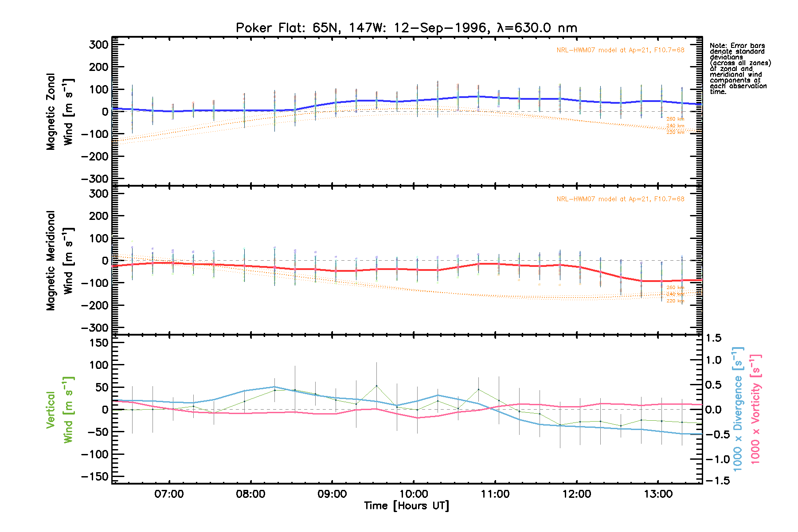This screenshot has height=532, width=798.
Task: Click the pink 1000 x Vorticity label
Action: 755,410
